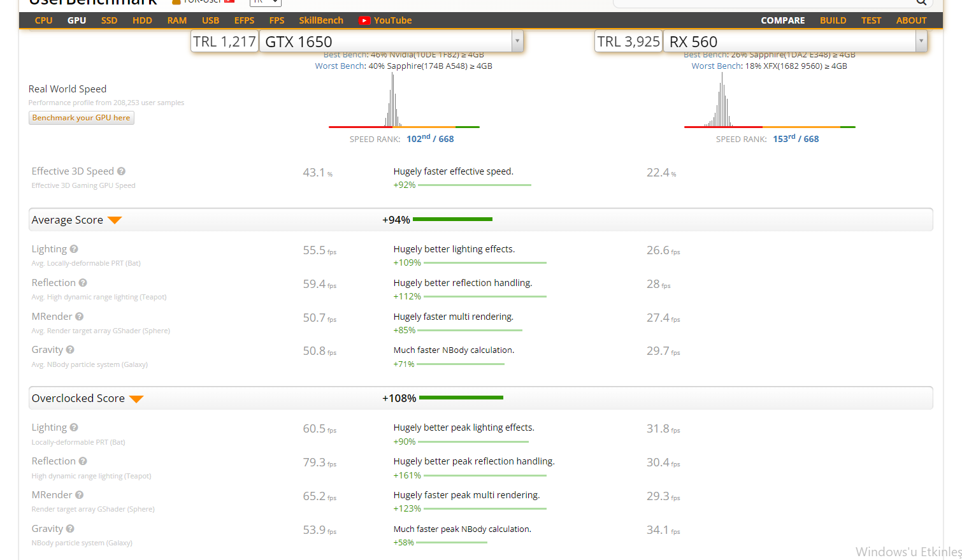The height and width of the screenshot is (560, 962).
Task: Click the +92% effective speed bar
Action: tap(475, 185)
